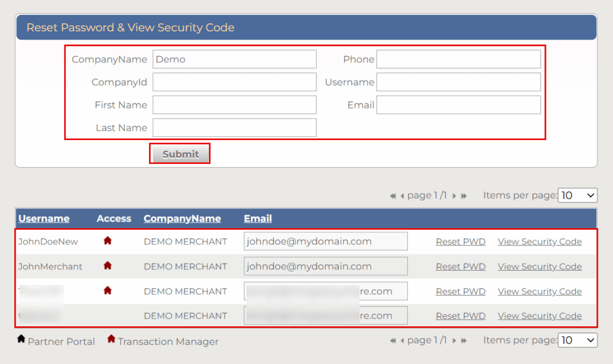Click the top pagination first-page icon

click(393, 196)
